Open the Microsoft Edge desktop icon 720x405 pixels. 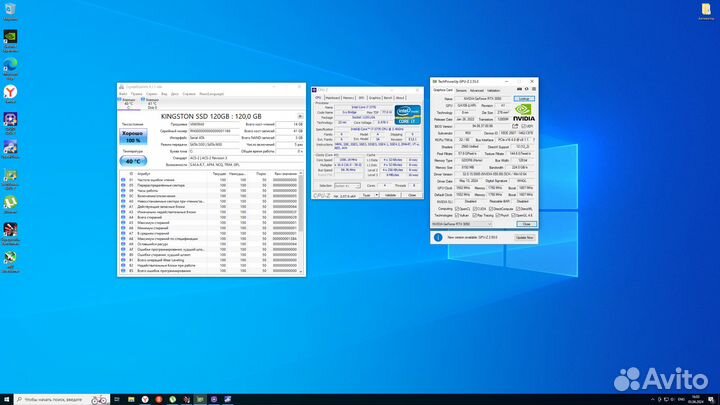[10, 68]
